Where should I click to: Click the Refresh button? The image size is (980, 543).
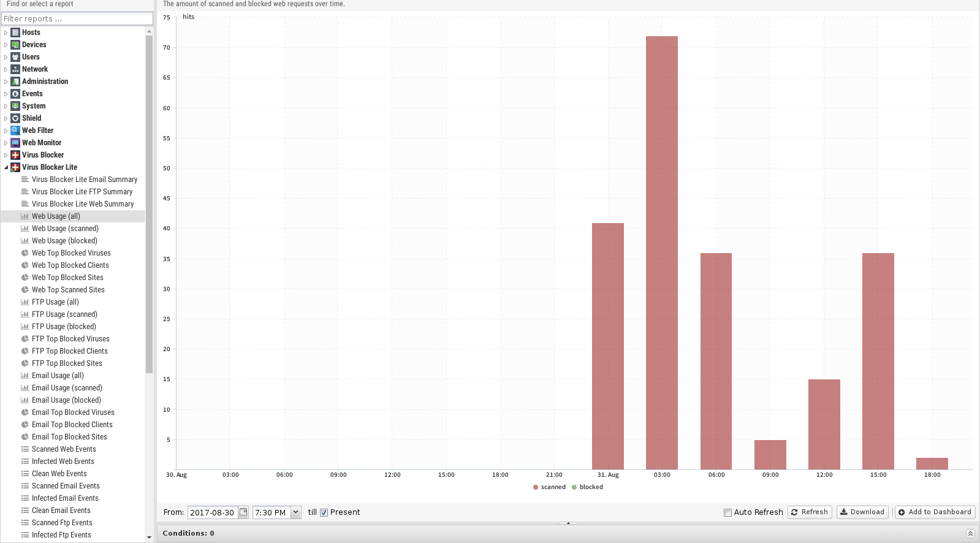[x=810, y=512]
